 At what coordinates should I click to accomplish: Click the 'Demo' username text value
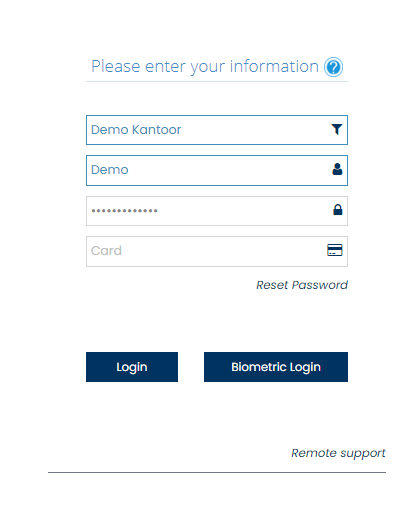(110, 170)
